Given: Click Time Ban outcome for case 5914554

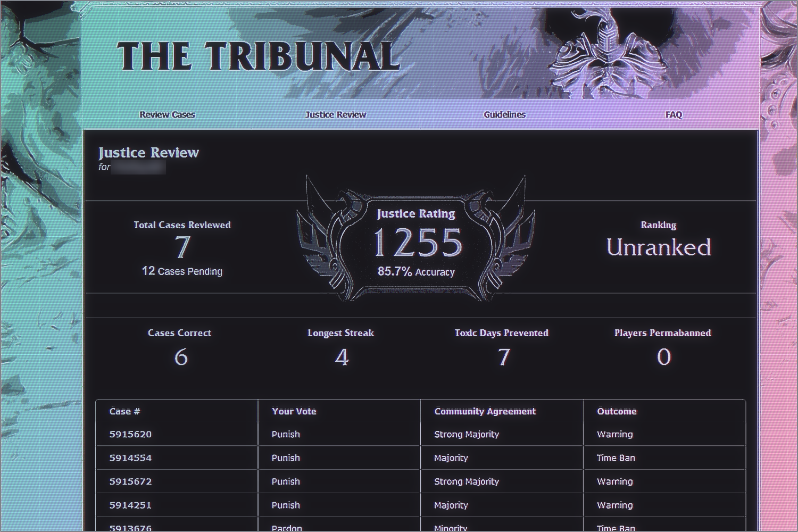Looking at the screenshot, I should click(x=616, y=458).
